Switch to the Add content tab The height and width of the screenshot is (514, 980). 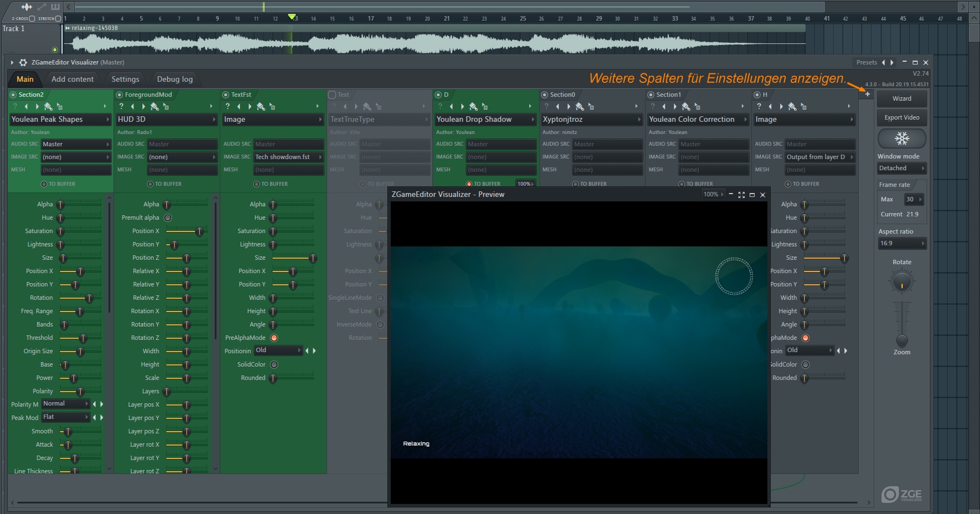[72, 79]
